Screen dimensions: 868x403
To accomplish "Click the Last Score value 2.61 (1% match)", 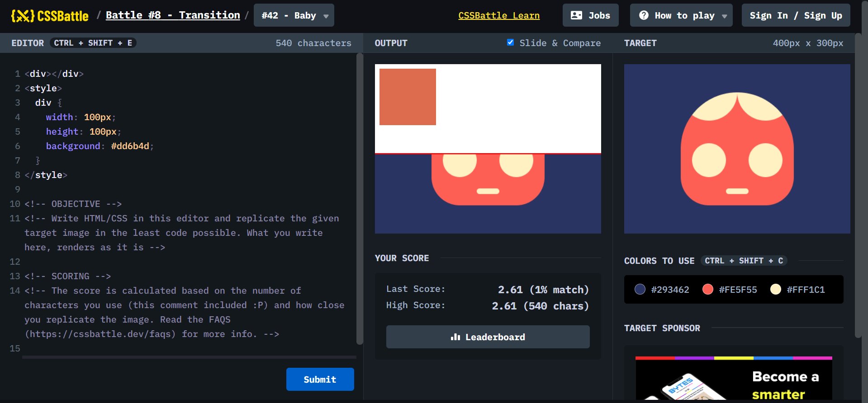I will 543,290.
